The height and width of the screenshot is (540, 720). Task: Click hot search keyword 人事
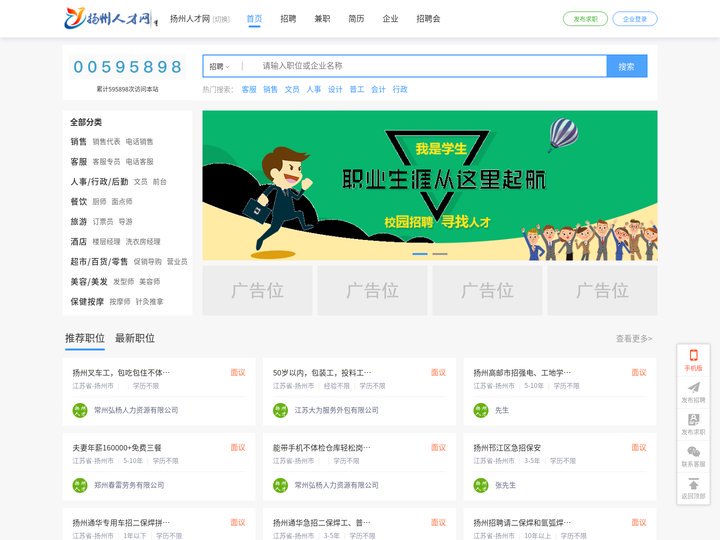click(x=314, y=90)
